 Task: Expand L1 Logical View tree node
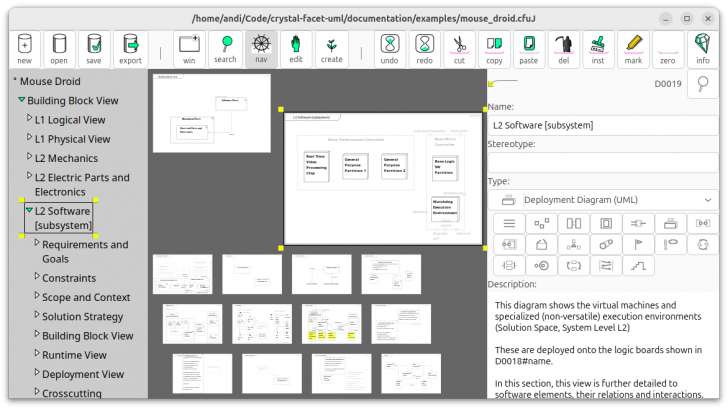tap(29, 119)
